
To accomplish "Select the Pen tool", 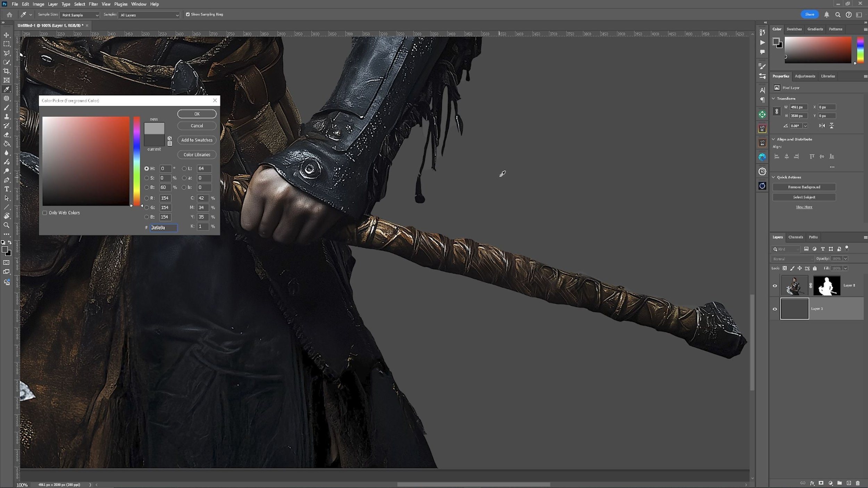I will pos(7,180).
